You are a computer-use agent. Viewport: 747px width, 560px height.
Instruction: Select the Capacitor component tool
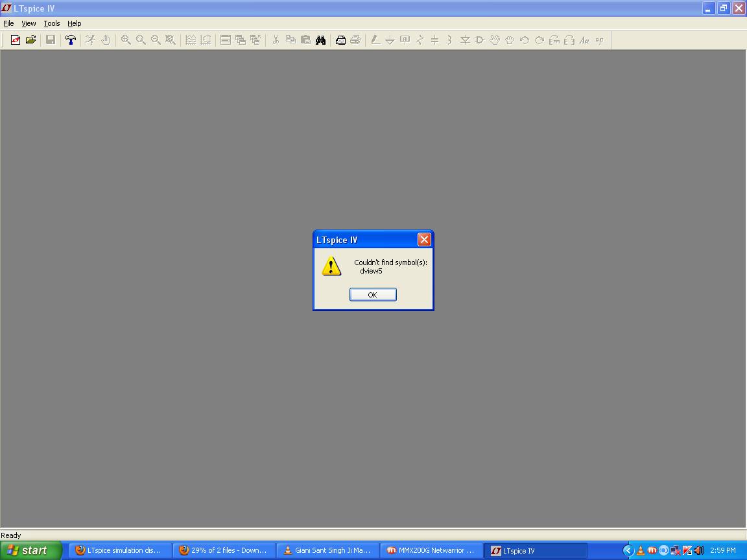tap(434, 40)
